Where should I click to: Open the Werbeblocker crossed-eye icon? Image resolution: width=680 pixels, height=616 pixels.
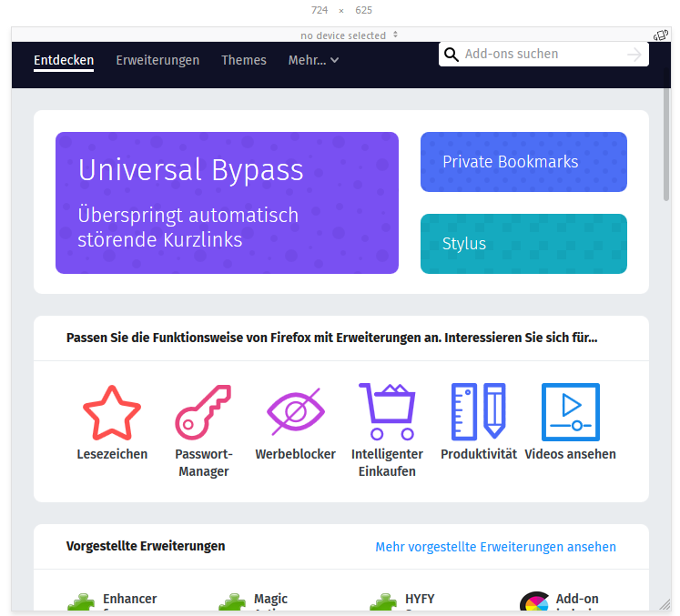[x=295, y=412]
